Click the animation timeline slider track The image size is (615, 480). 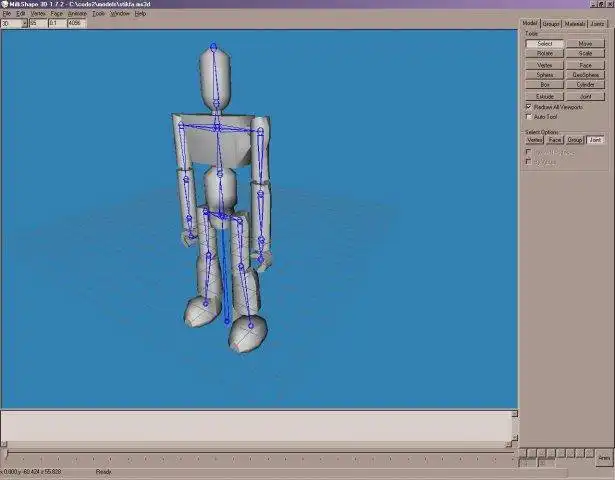coord(259,453)
